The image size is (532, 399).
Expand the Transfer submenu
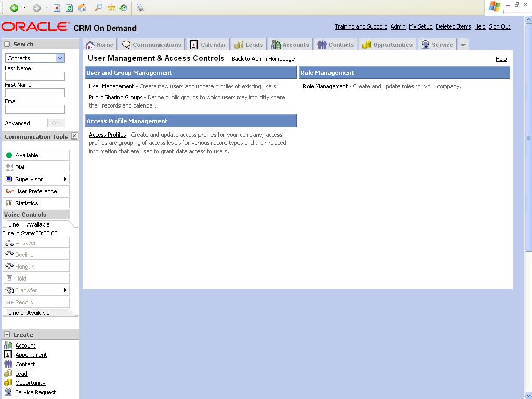click(x=65, y=290)
